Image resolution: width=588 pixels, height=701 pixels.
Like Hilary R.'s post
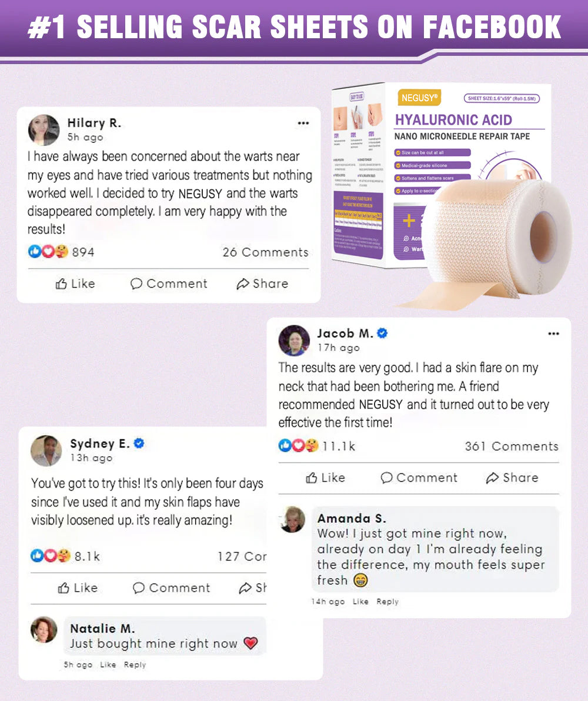tap(75, 283)
